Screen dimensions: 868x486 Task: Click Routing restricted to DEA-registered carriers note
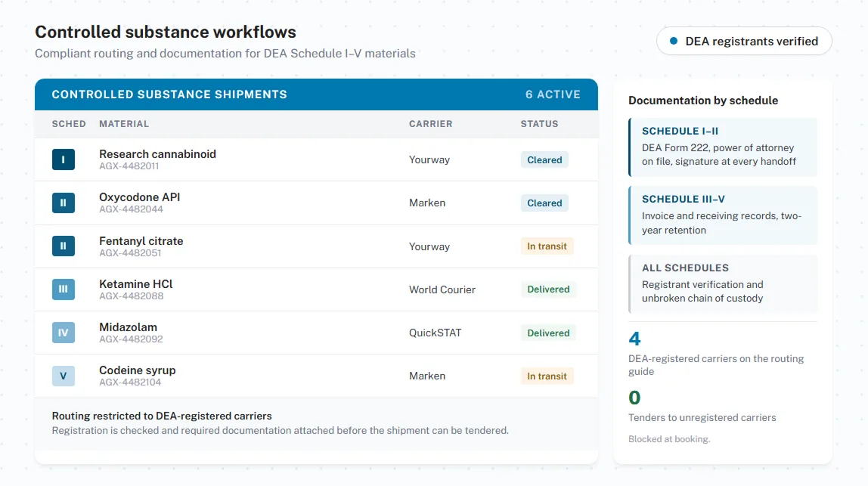click(x=162, y=416)
